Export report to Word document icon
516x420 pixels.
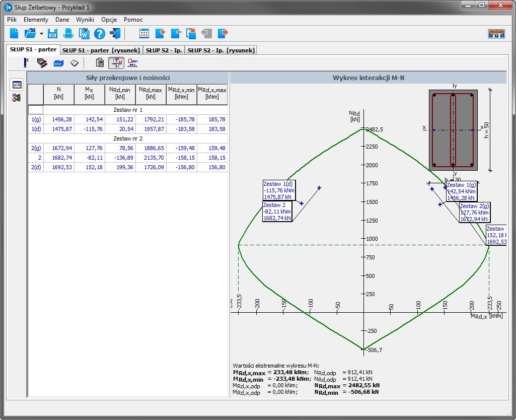click(84, 34)
